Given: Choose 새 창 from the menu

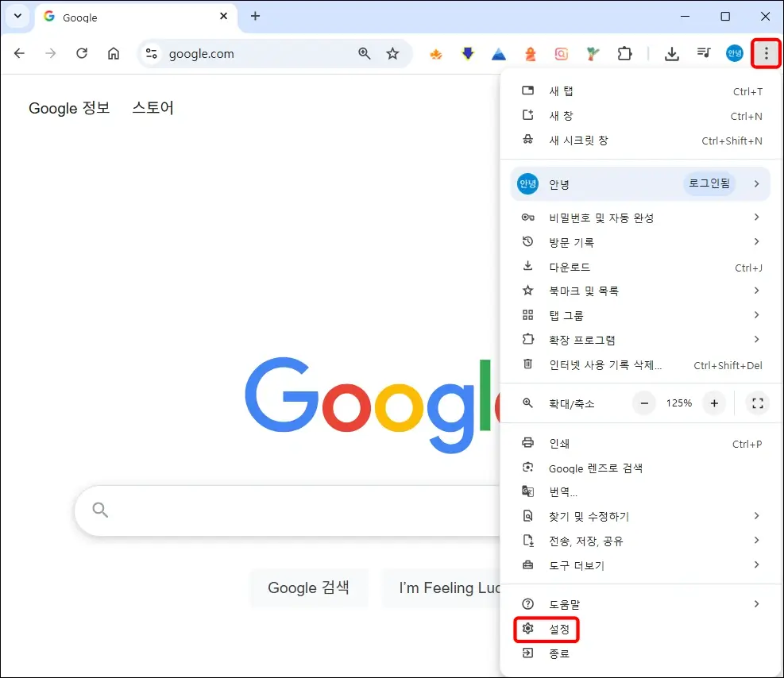Looking at the screenshot, I should point(642,116).
